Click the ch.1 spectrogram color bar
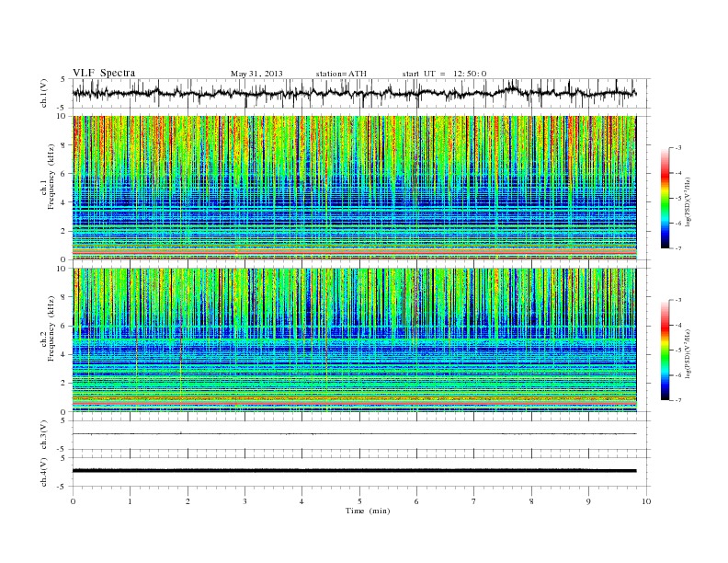 [x=665, y=198]
